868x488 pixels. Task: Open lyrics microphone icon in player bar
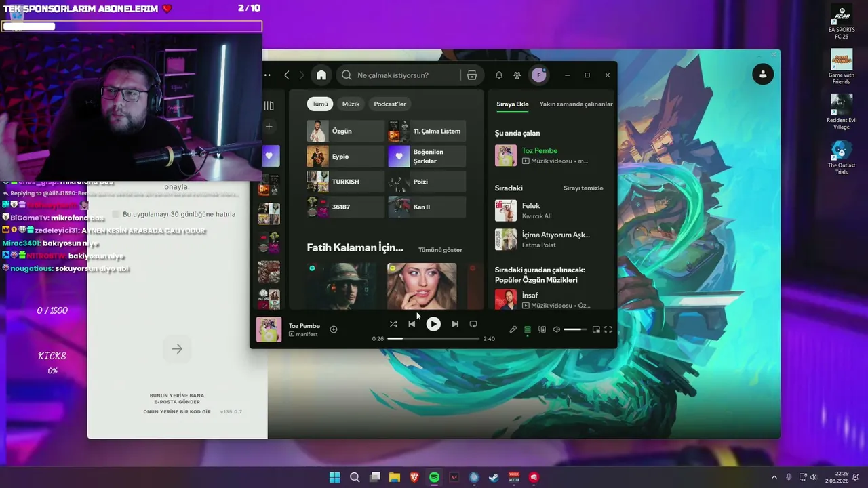point(513,329)
